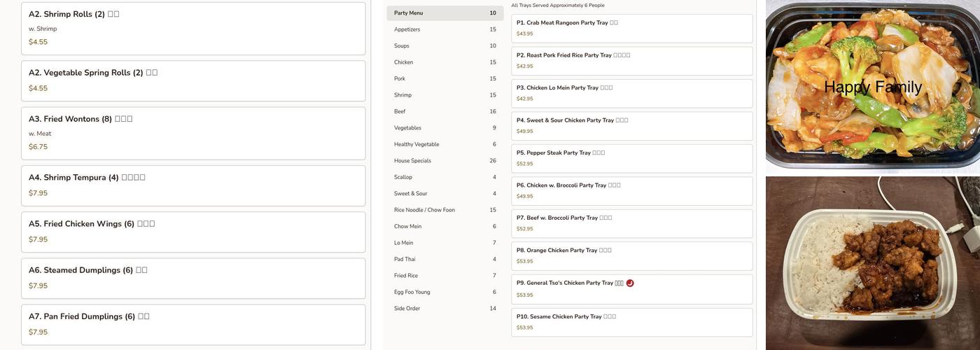The width and height of the screenshot is (980, 350).
Task: Select P10. Sesame Chicken Party Tray
Action: point(631,322)
